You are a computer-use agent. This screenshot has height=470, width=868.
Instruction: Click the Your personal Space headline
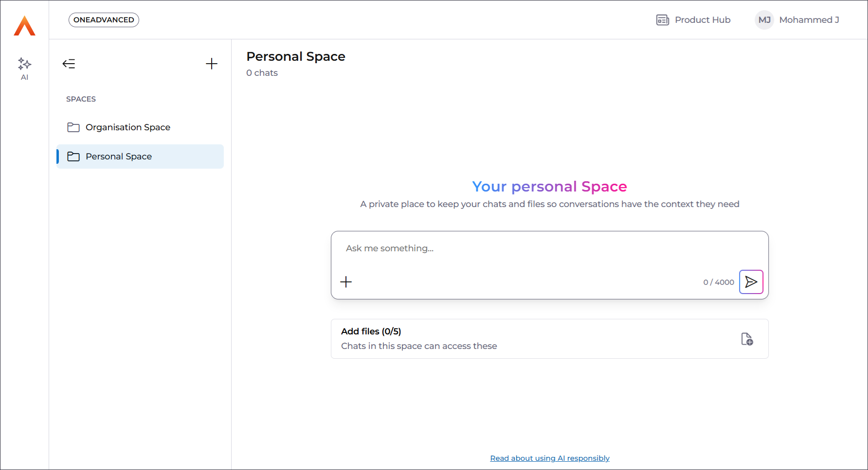pyautogui.click(x=549, y=187)
